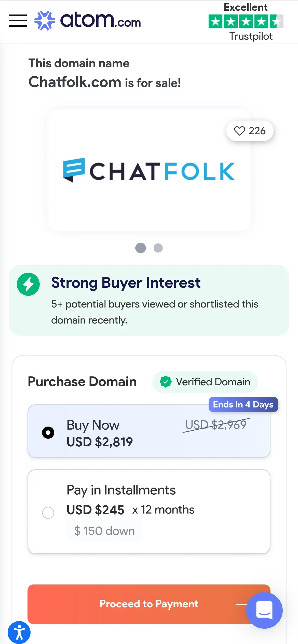This screenshot has width=298, height=644.
Task: Click the Strong Buyer Interest banner heading
Action: tap(126, 283)
